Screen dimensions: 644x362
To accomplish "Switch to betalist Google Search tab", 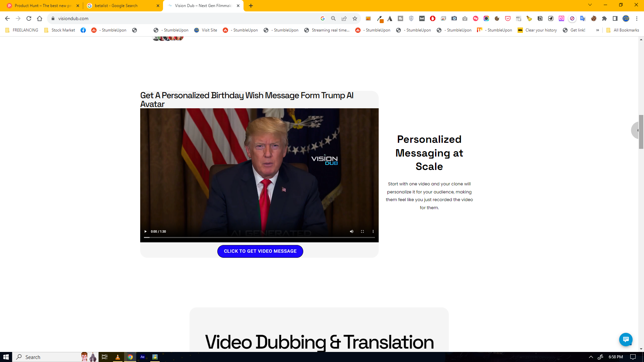I will point(116,6).
